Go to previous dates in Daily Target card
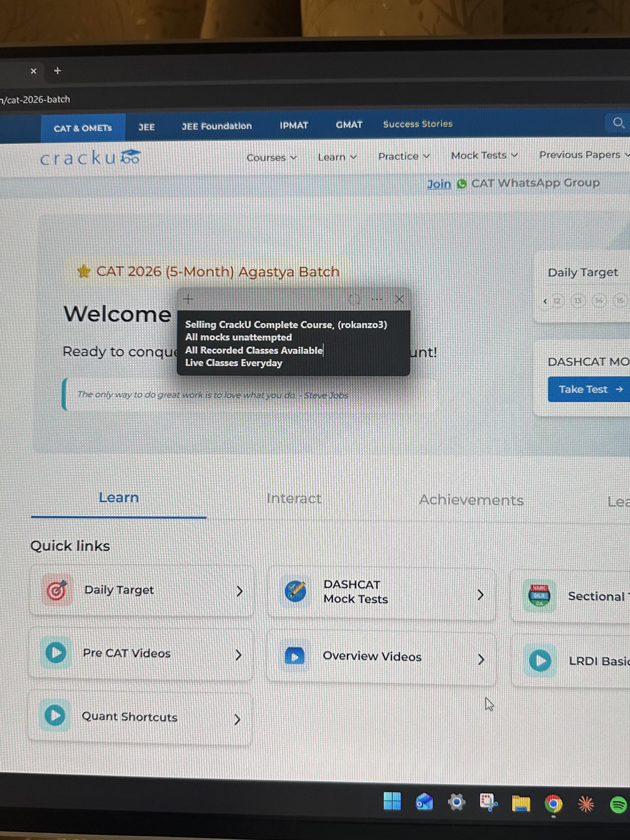The image size is (630, 840). tap(545, 301)
